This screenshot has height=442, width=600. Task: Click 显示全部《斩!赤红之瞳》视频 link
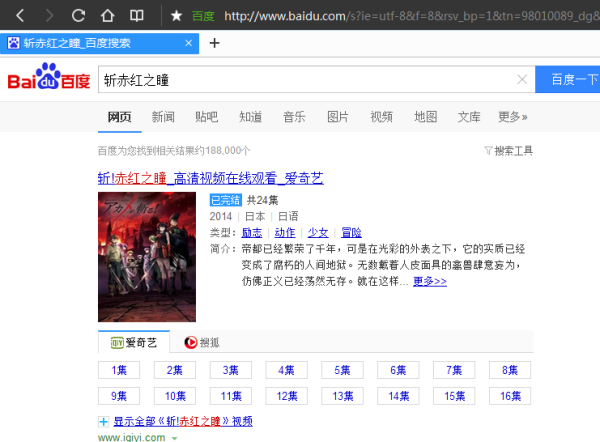pos(183,421)
